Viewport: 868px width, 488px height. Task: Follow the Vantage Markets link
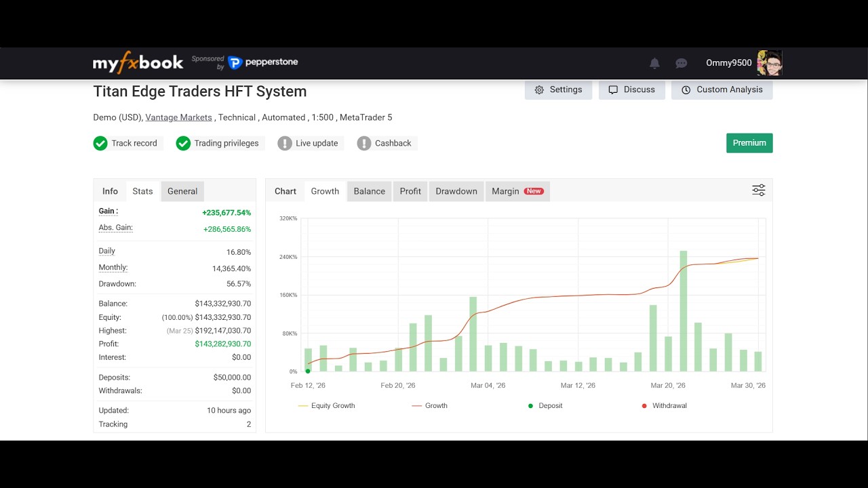coord(178,117)
